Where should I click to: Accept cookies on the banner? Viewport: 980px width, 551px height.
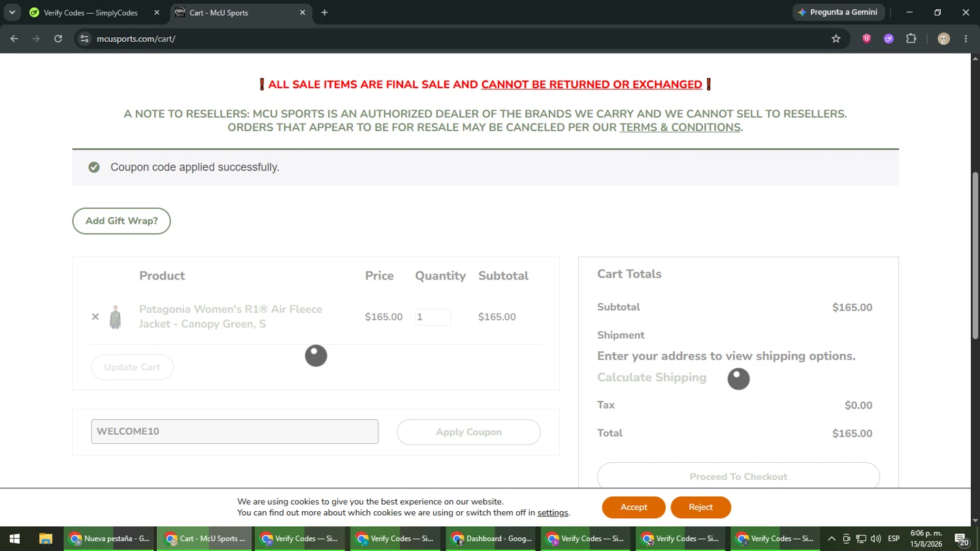point(634,507)
